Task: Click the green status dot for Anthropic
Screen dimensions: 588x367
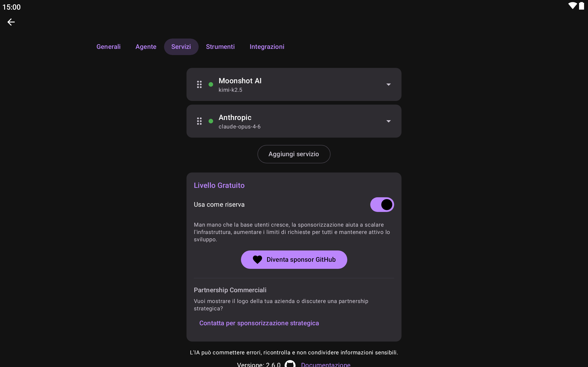Action: (211, 121)
